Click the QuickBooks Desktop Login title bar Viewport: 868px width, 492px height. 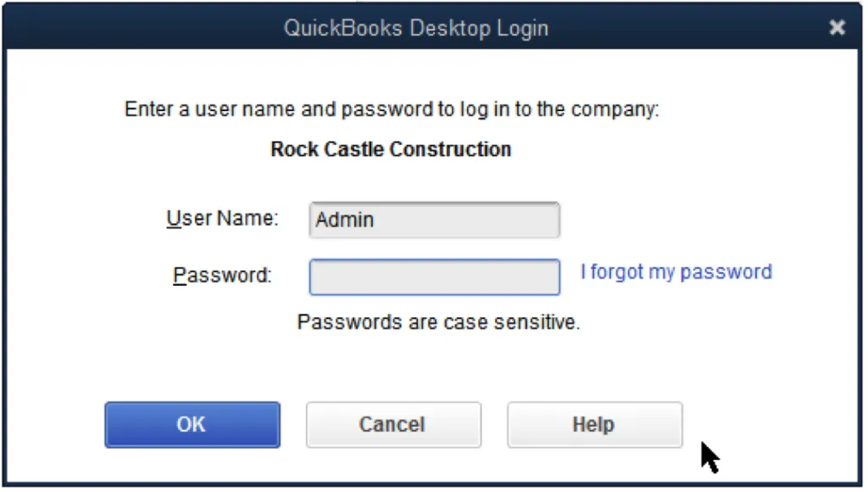[415, 27]
